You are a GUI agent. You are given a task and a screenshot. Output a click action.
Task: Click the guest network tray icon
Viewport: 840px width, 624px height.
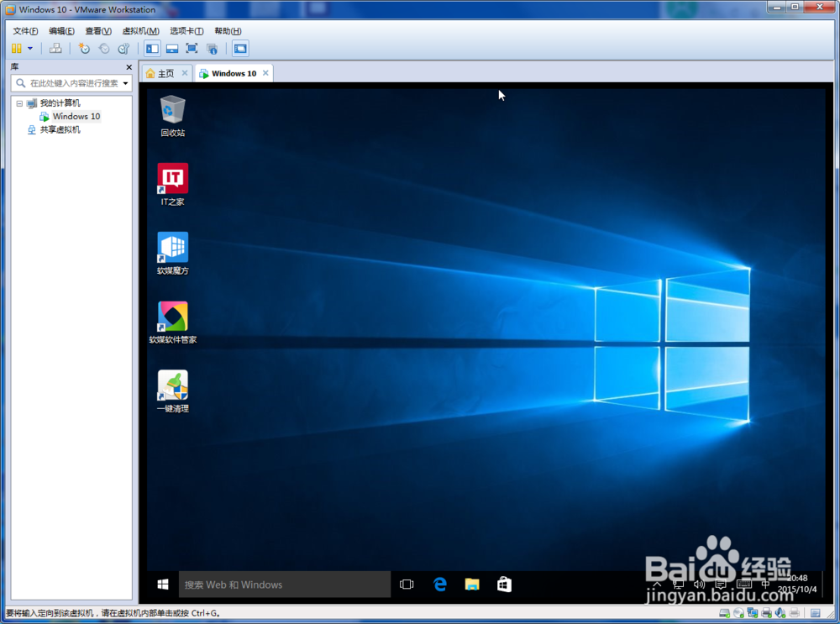pos(678,585)
